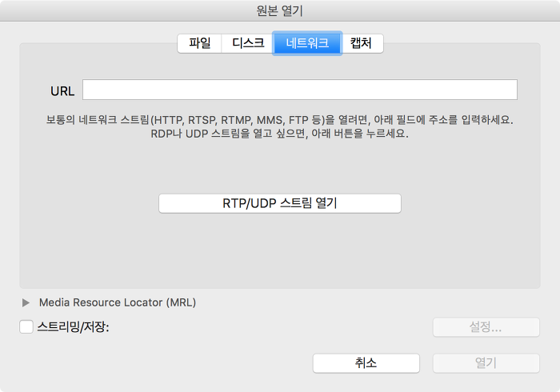Click the 스트리밍/저장: label text
Image resolution: width=560 pixels, height=392 pixels.
(x=74, y=326)
